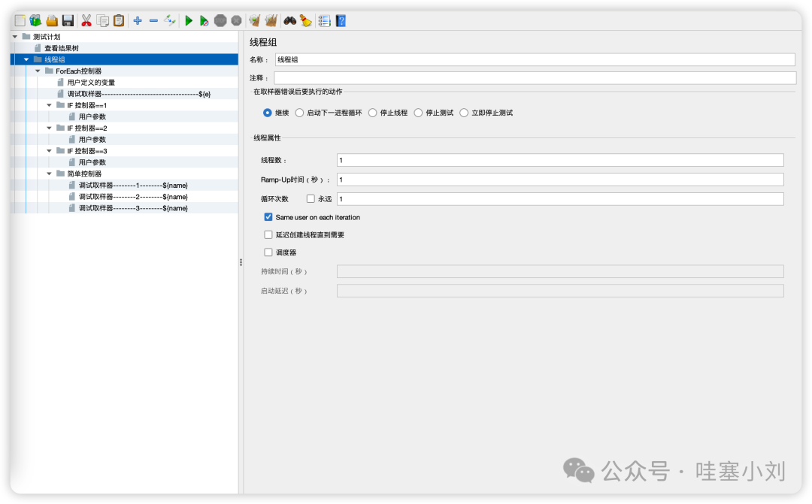Click the Ramp-Up时间 input field
Image resolution: width=812 pixels, height=504 pixels.
[560, 180]
